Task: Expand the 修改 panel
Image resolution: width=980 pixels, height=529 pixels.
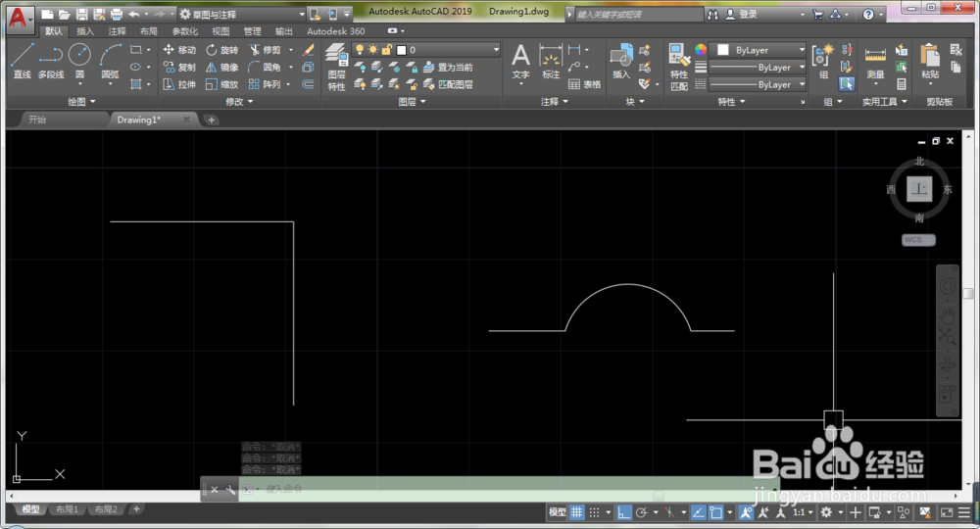Action: pos(239,101)
